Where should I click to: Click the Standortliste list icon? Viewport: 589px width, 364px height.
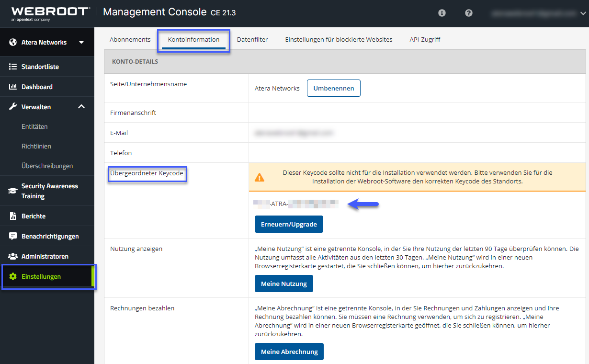pyautogui.click(x=13, y=67)
